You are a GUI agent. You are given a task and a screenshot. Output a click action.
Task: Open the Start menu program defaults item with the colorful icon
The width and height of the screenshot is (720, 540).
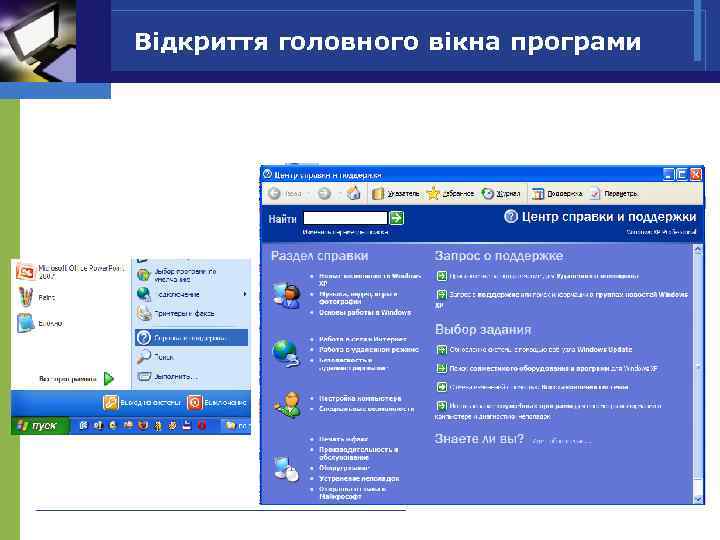[x=177, y=275]
